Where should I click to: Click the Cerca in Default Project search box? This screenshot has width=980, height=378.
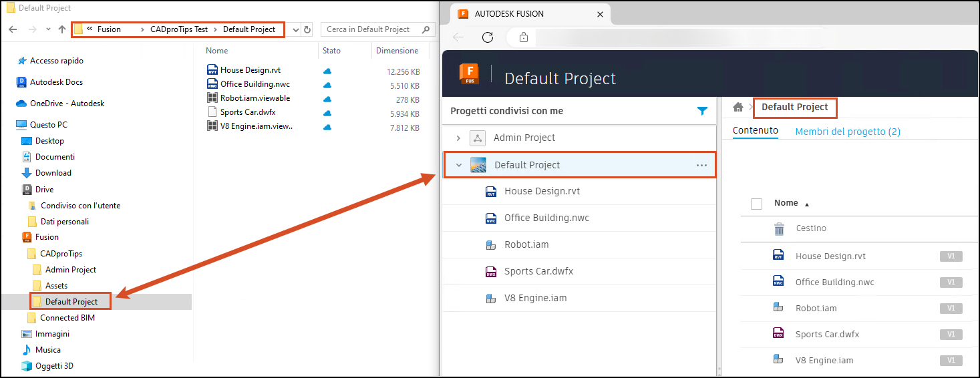pos(371,29)
